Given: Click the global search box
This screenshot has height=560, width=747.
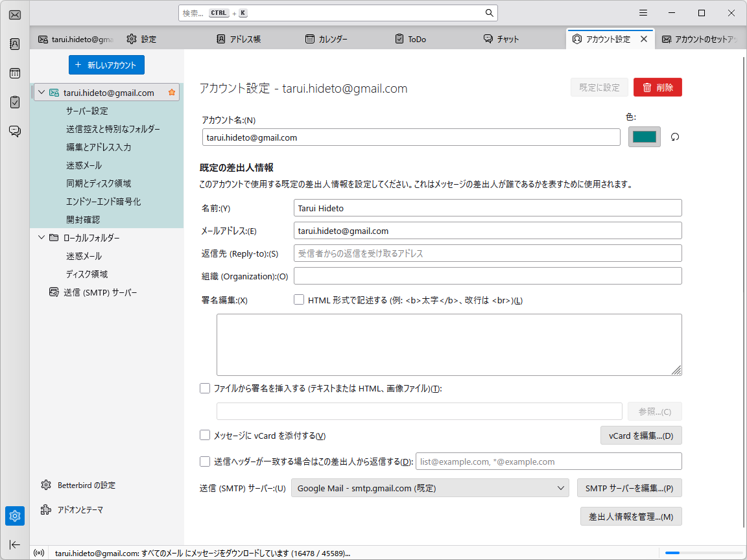Looking at the screenshot, I should pos(338,13).
